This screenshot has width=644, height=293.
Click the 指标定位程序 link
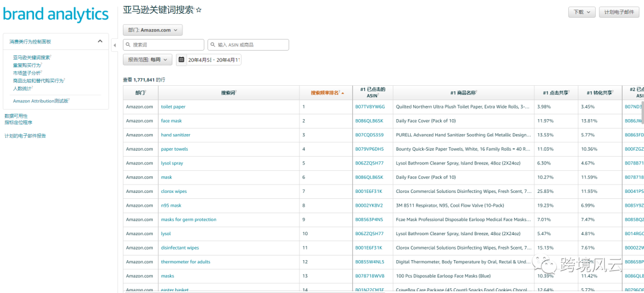pyautogui.click(x=18, y=122)
